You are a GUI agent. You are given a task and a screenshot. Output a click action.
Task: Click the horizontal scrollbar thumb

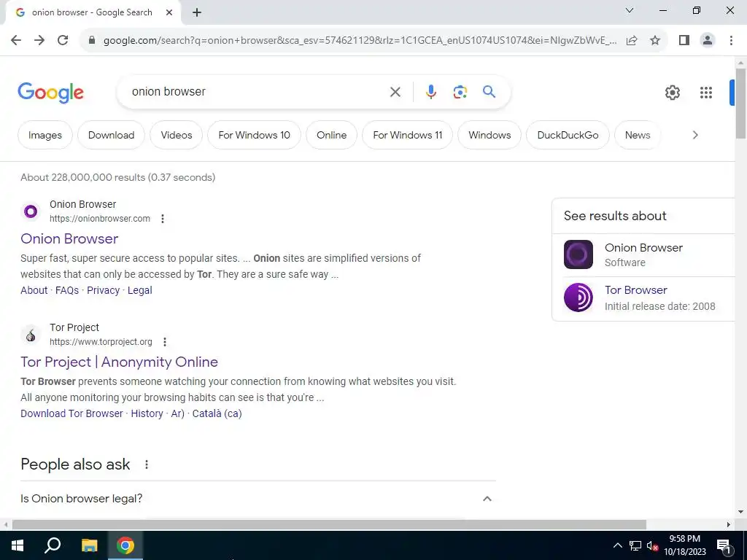pyautogui.click(x=329, y=525)
